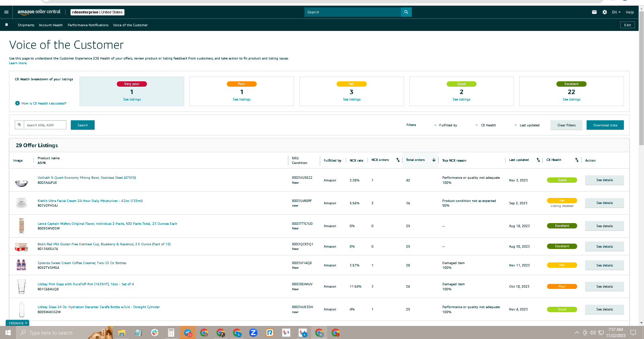The width and height of the screenshot is (644, 339).
Task: See listings under the Good card
Action: (x=461, y=99)
